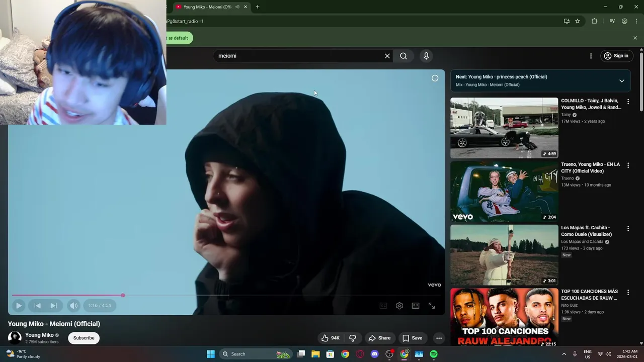Open options menu for Trueno video
The height and width of the screenshot is (362, 644).
[x=628, y=165]
